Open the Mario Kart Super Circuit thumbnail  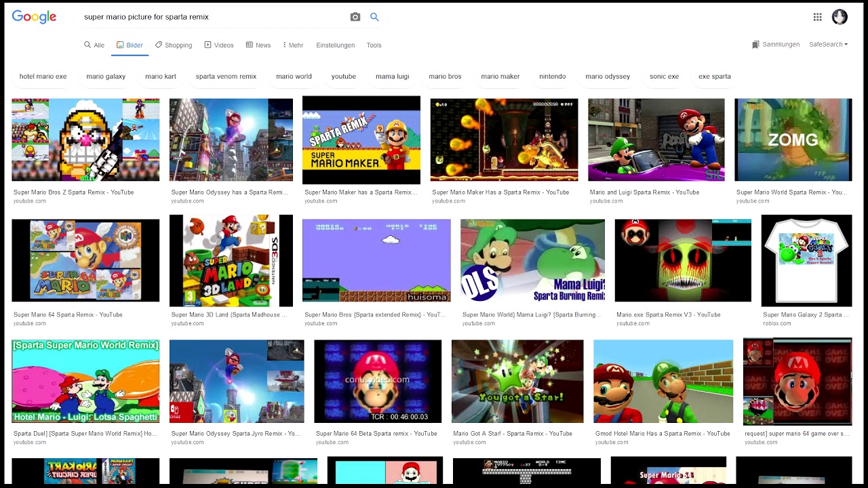85,472
